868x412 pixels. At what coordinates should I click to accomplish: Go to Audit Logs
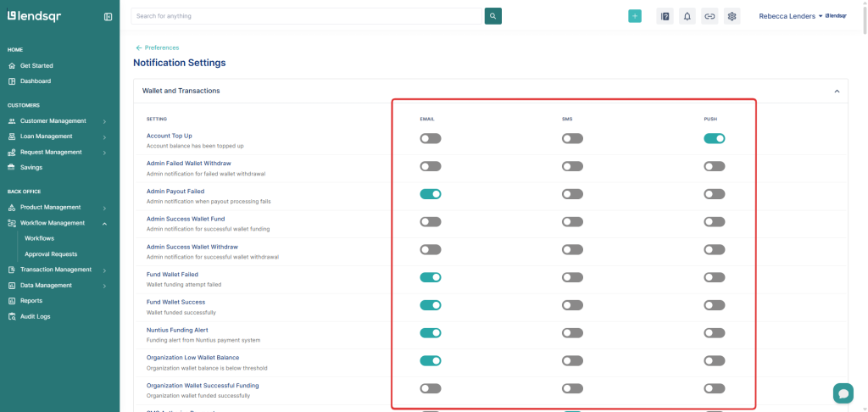tap(35, 316)
